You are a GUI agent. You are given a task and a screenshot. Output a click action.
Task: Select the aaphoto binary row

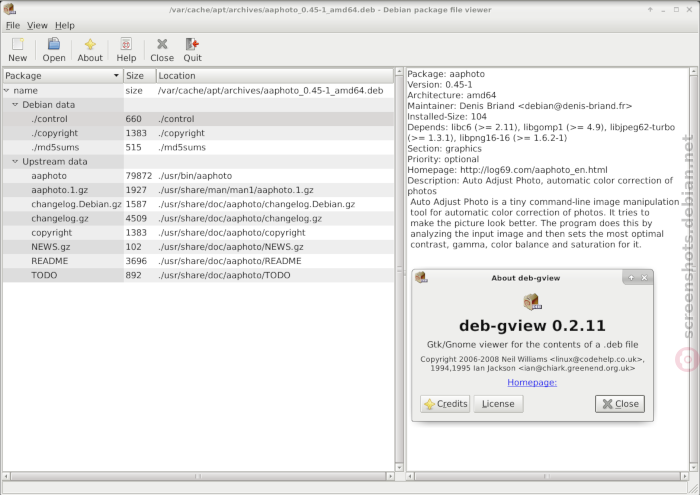(198, 176)
